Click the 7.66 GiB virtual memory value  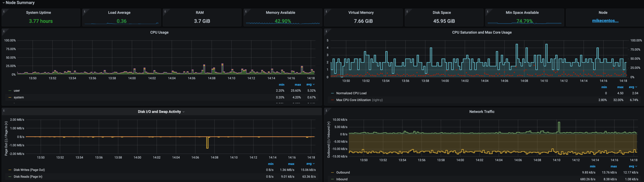363,21
